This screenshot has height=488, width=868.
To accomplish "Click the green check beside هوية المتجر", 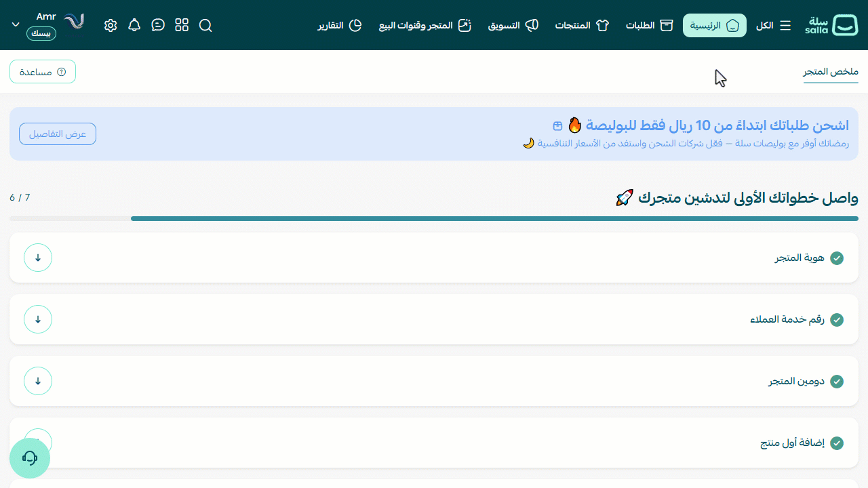I will [x=837, y=258].
